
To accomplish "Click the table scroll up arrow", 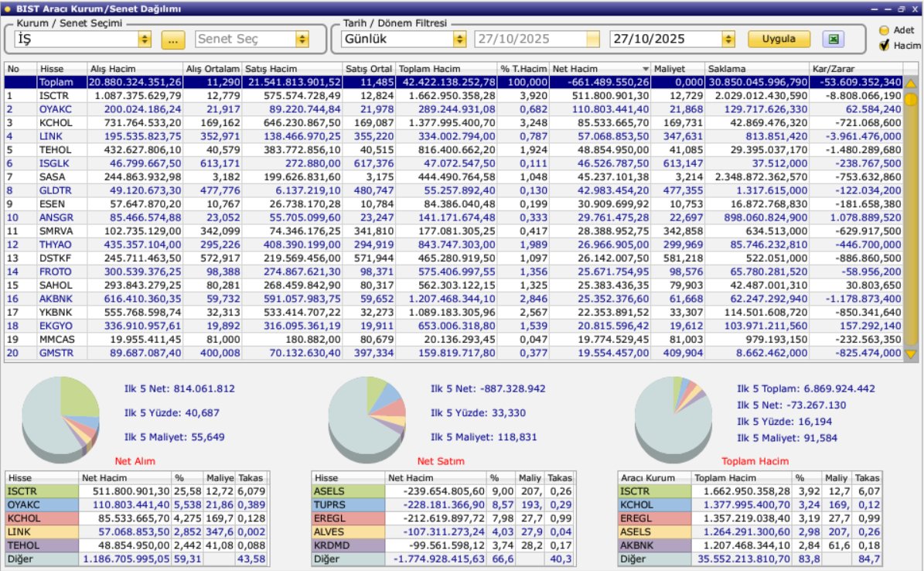I will [x=911, y=84].
